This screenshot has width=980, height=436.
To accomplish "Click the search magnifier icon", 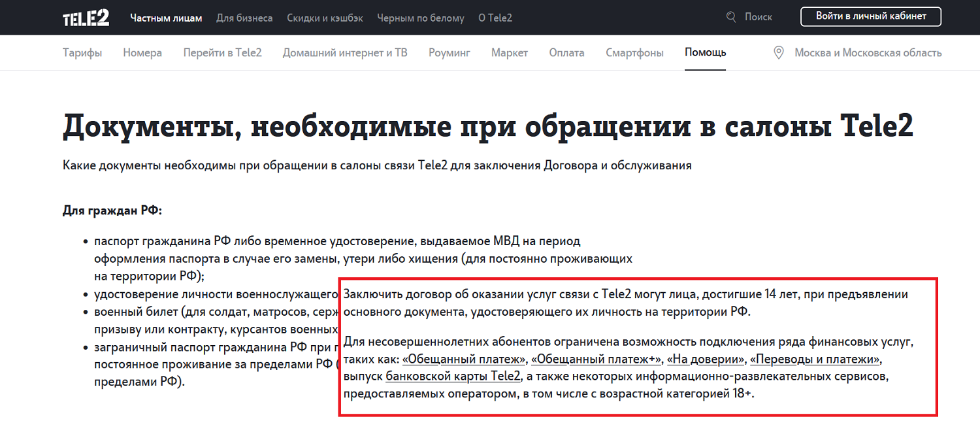I will coord(731,17).
